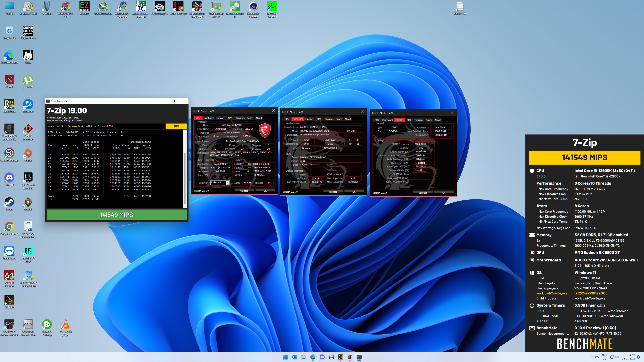Viewport: 644px width, 362px height.
Task: Open the Nanoleaf Desktop icon
Action: [x=47, y=328]
